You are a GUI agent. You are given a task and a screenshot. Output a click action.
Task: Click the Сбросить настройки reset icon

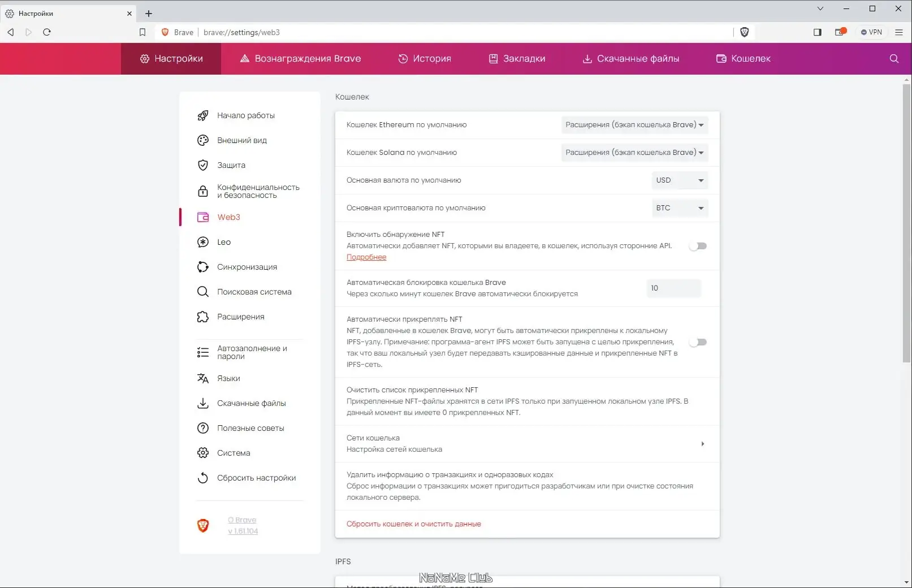203,478
